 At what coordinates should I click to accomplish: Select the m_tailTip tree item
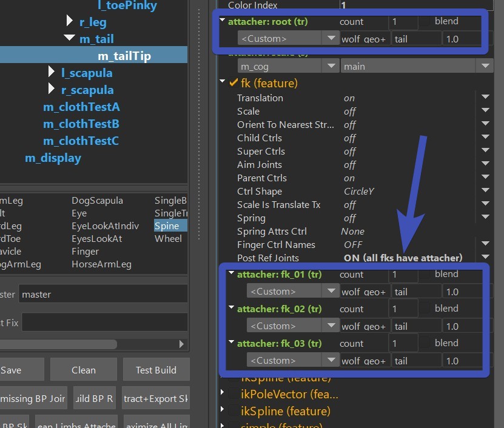pos(124,56)
